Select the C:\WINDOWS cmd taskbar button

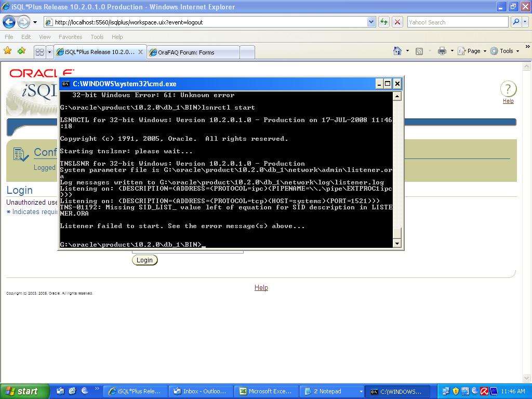coord(397,392)
